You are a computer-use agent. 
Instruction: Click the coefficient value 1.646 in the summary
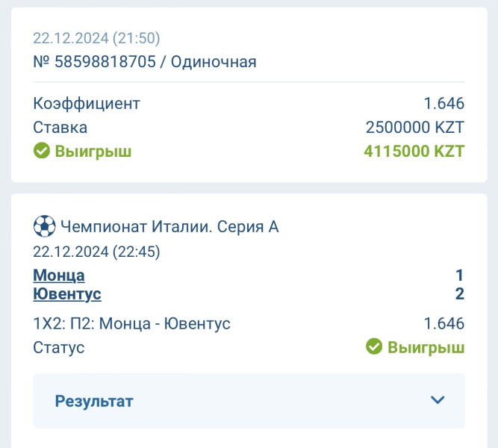(444, 104)
